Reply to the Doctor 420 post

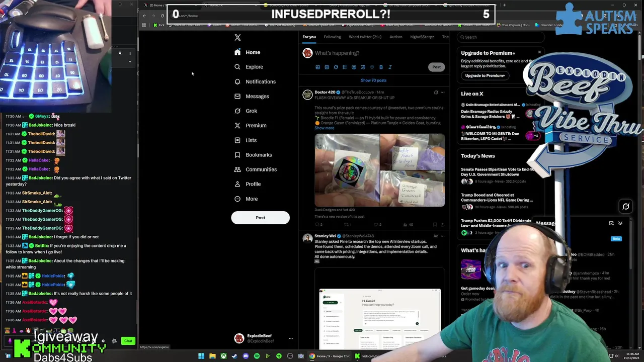318,225
